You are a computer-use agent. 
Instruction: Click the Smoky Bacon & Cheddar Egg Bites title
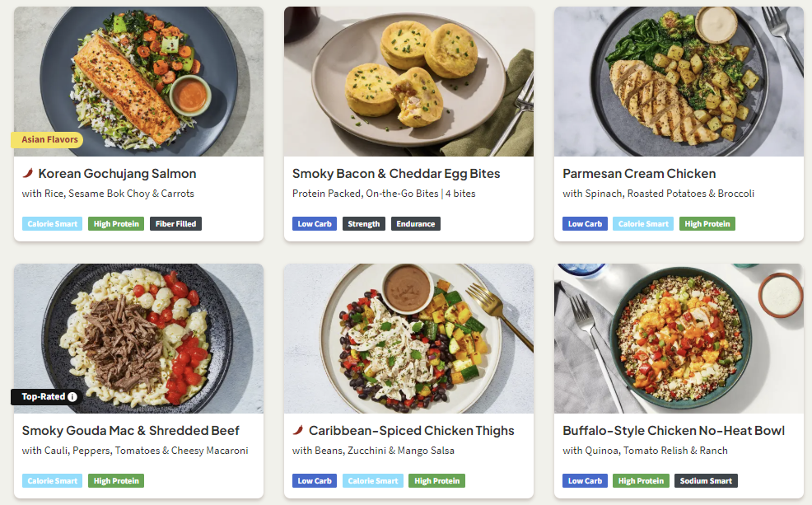click(396, 174)
